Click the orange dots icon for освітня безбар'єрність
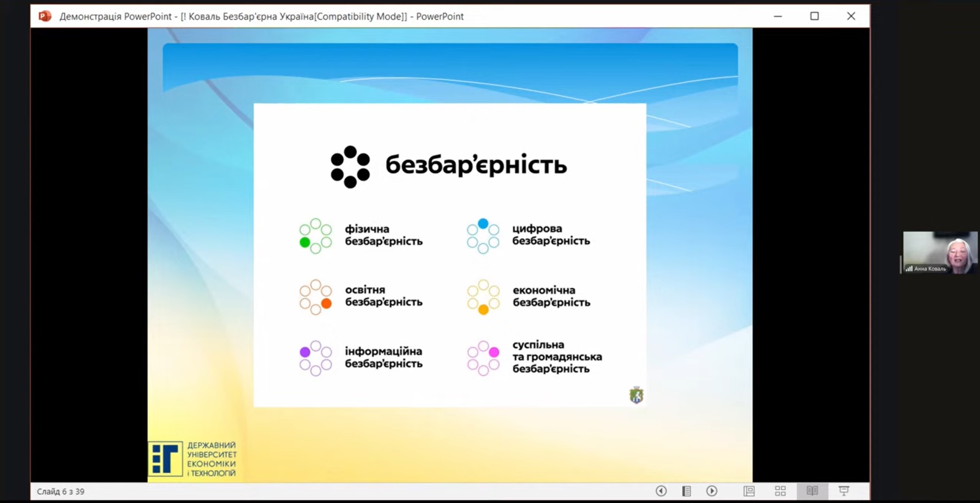 pos(316,297)
